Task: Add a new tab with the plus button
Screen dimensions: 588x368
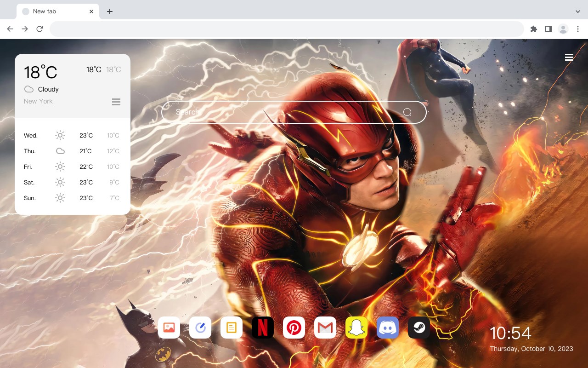Action: coord(109,11)
